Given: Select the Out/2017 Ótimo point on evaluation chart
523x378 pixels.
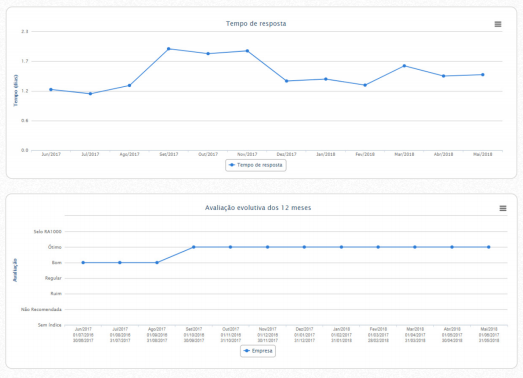Looking at the screenshot, I should coord(230,247).
